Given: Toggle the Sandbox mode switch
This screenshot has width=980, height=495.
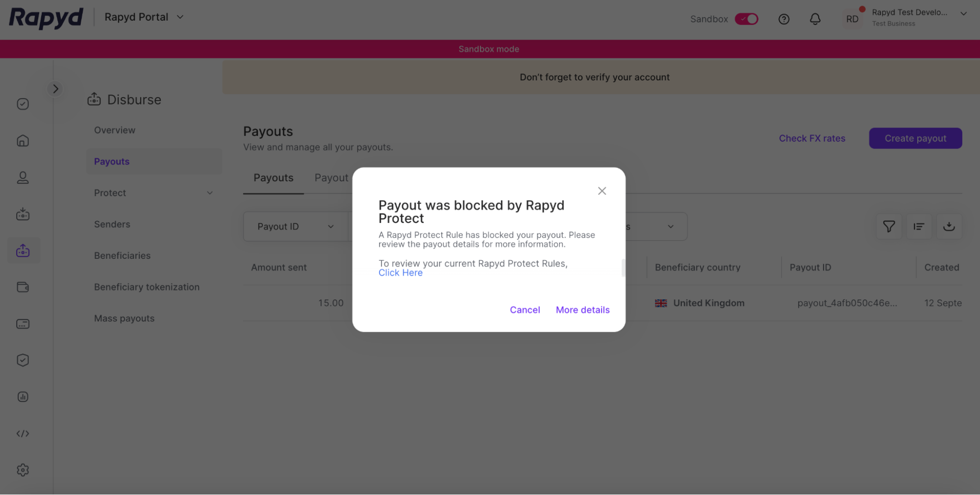Looking at the screenshot, I should [x=746, y=19].
